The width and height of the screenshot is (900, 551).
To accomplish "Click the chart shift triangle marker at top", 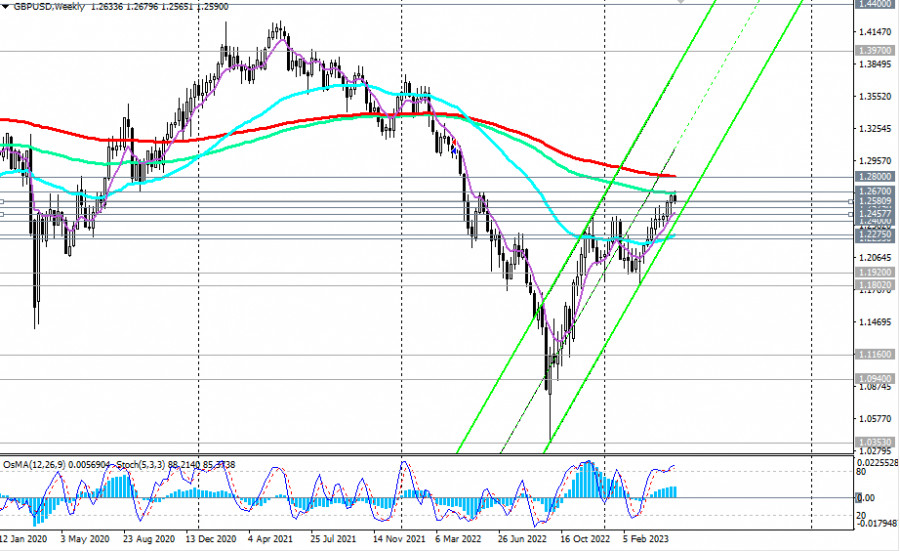I will pos(682,3).
